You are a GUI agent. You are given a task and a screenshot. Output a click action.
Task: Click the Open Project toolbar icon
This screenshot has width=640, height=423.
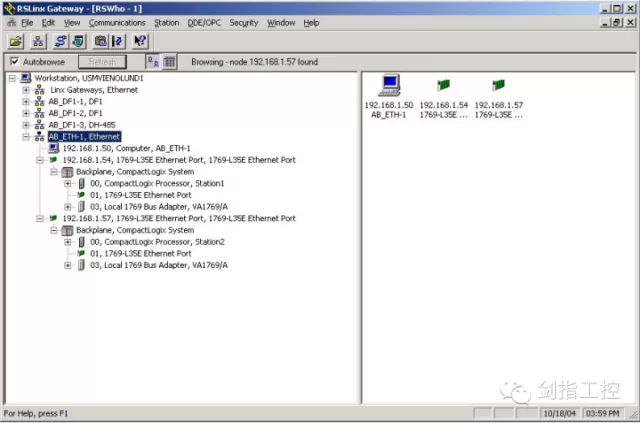pos(16,41)
